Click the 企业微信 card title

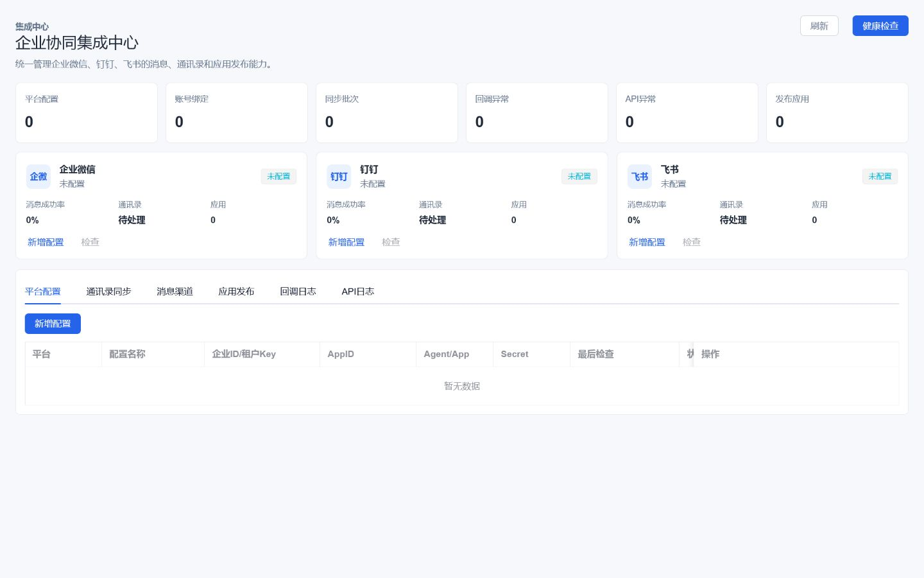click(78, 170)
